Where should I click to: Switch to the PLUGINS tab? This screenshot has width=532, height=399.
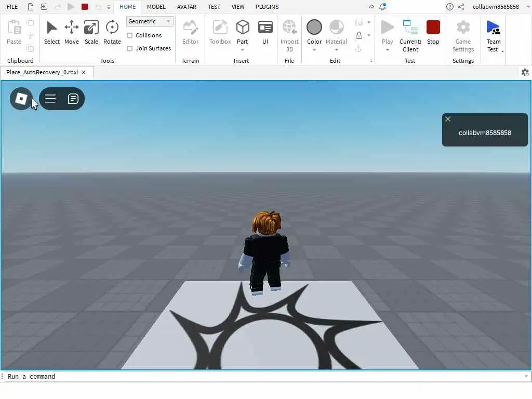[267, 7]
